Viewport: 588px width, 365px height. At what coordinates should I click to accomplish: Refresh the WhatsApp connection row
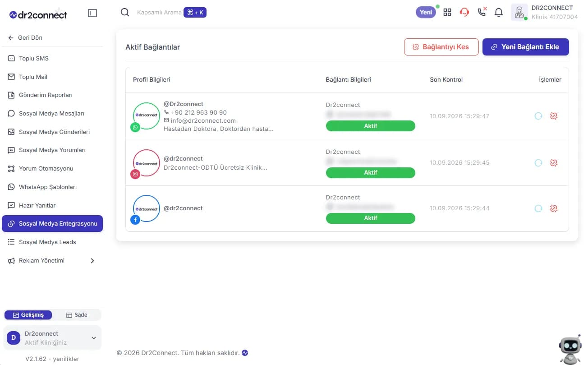tap(538, 116)
